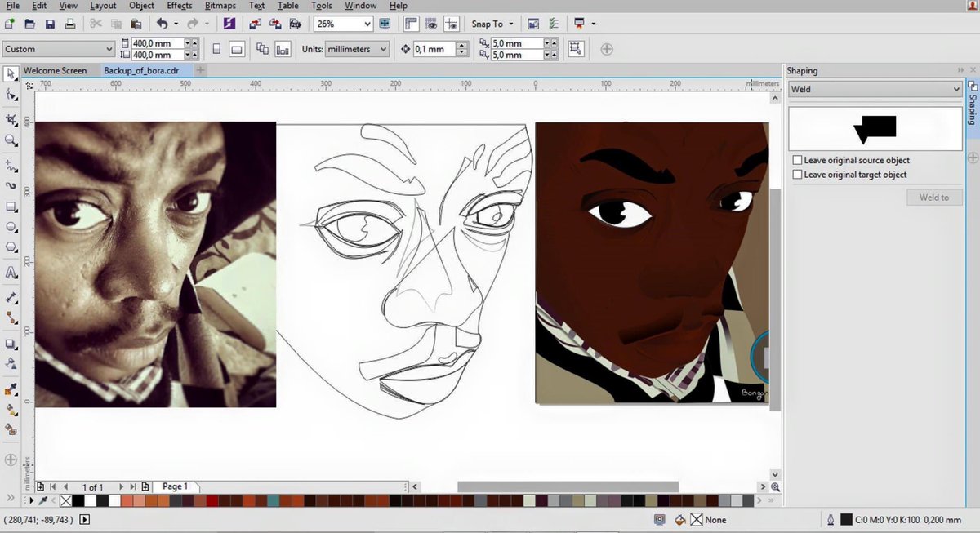Choose the Crop tool
Viewport: 980px width, 533px height.
pos(11,119)
